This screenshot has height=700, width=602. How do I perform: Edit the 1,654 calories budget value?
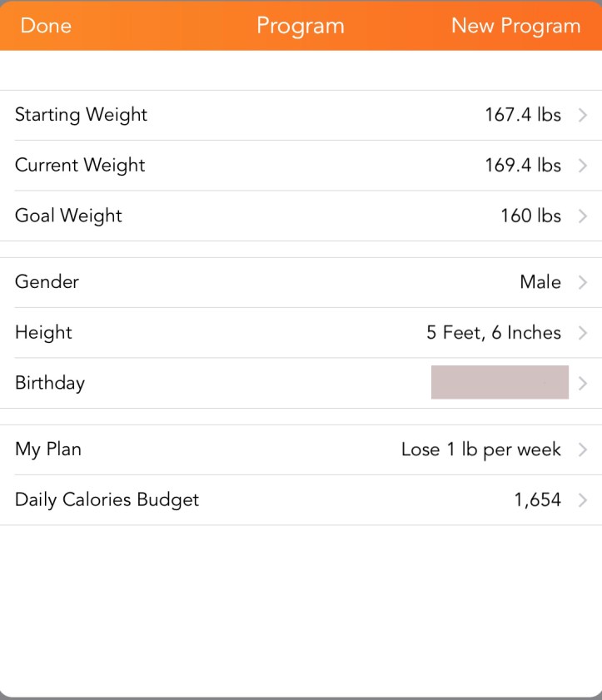pos(538,500)
